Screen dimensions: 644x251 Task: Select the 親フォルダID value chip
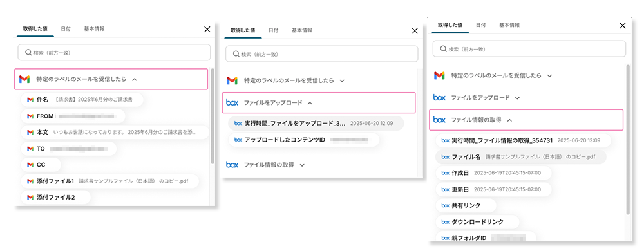[x=486, y=237]
